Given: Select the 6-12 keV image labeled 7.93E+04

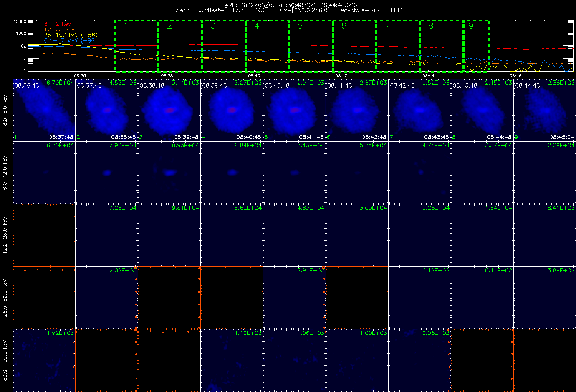Looking at the screenshot, I should pyautogui.click(x=107, y=172).
